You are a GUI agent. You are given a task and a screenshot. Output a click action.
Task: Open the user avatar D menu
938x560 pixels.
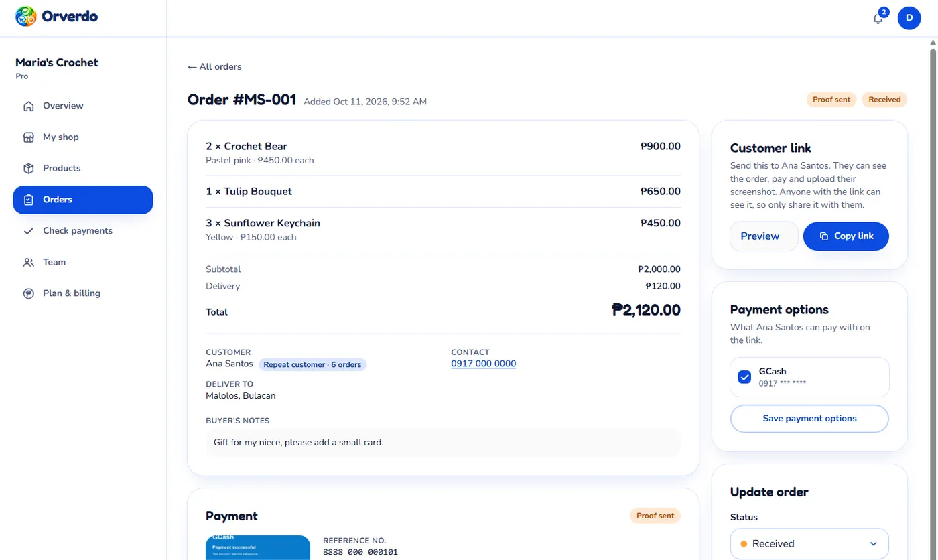pos(909,18)
